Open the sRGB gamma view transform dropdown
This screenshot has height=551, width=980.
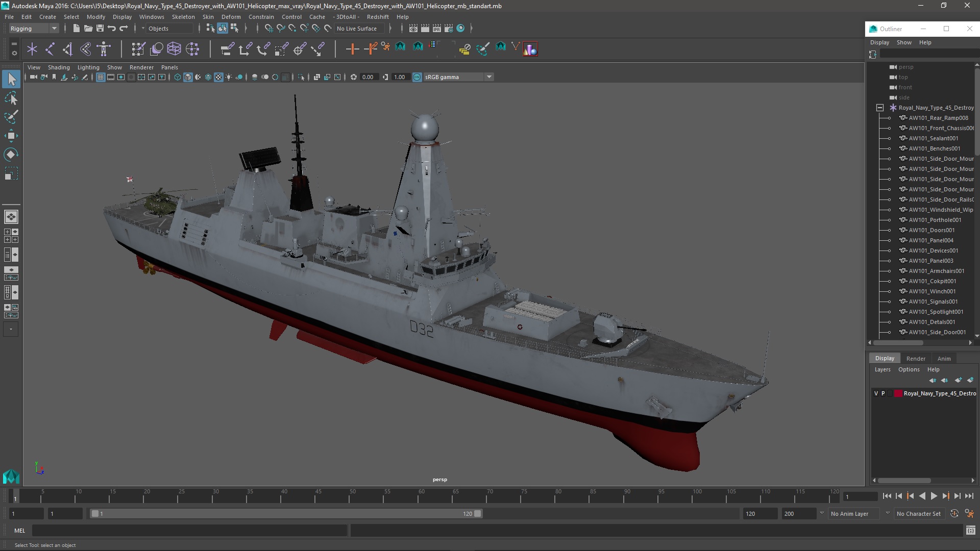(458, 77)
